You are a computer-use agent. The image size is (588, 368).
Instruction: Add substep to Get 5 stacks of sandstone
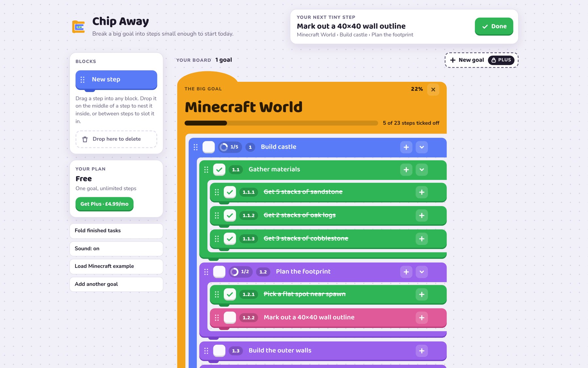click(422, 192)
